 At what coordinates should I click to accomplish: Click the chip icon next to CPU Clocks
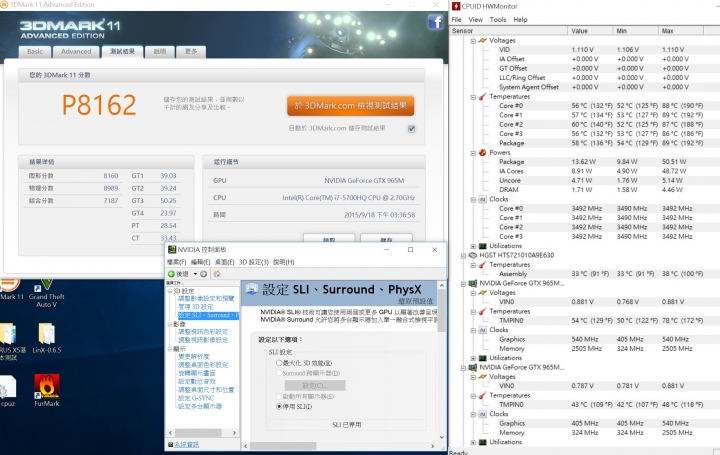click(482, 199)
